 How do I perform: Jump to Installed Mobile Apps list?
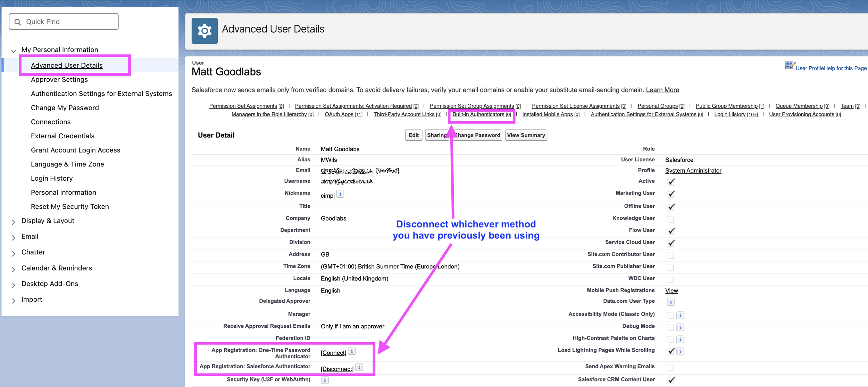[551, 114]
